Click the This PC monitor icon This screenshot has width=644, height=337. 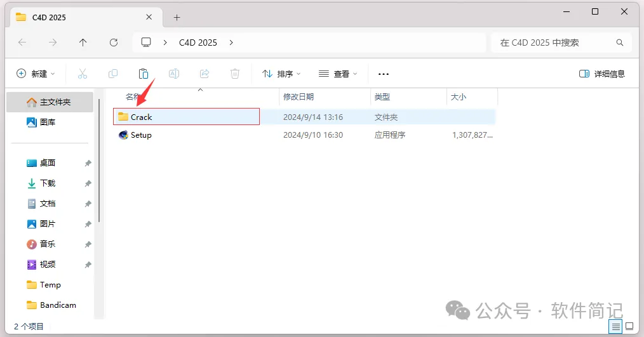146,43
